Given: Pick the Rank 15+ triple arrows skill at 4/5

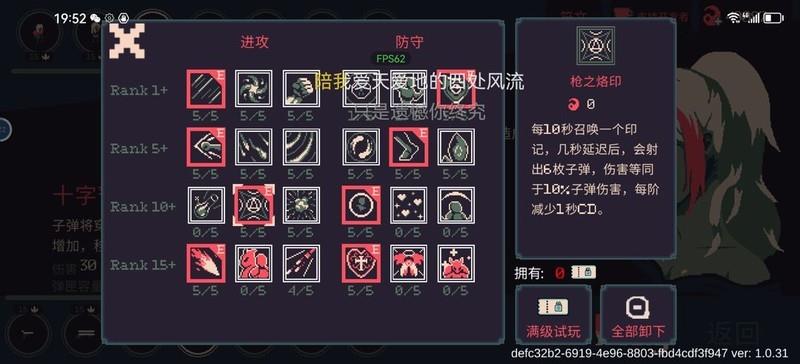Looking at the screenshot, I should pyautogui.click(x=302, y=263).
